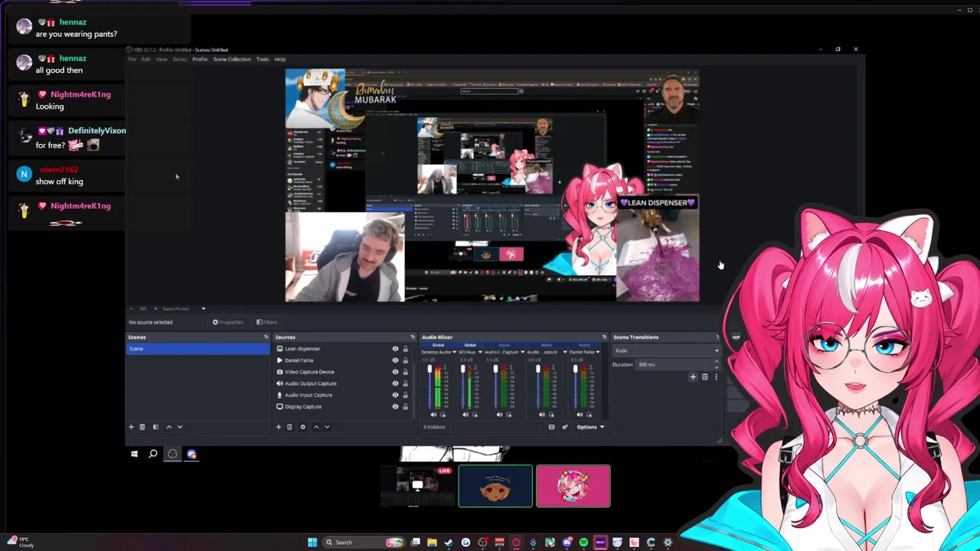Open Spotify from the taskbar

click(583, 543)
